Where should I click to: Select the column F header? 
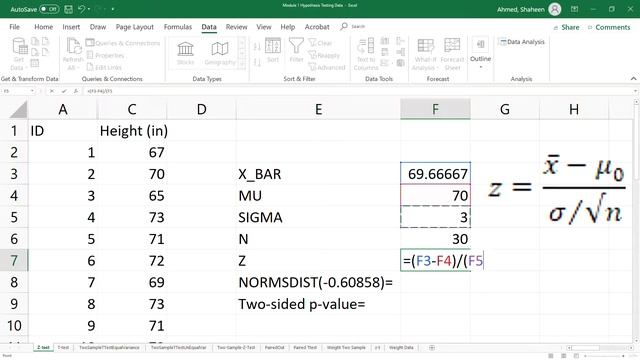coord(435,109)
